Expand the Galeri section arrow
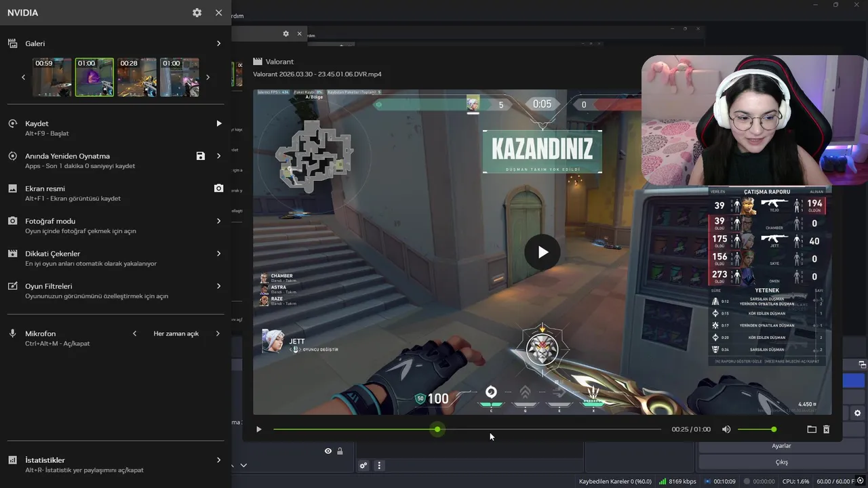The height and width of the screenshot is (488, 868). pos(218,43)
